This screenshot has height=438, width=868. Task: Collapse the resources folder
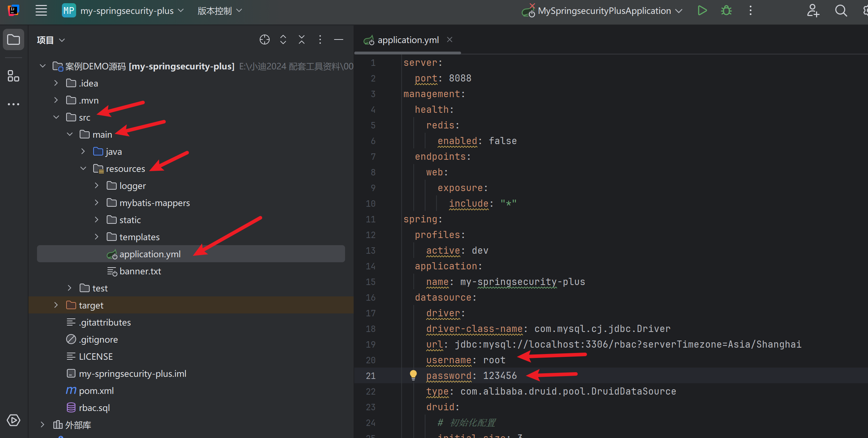coord(83,169)
